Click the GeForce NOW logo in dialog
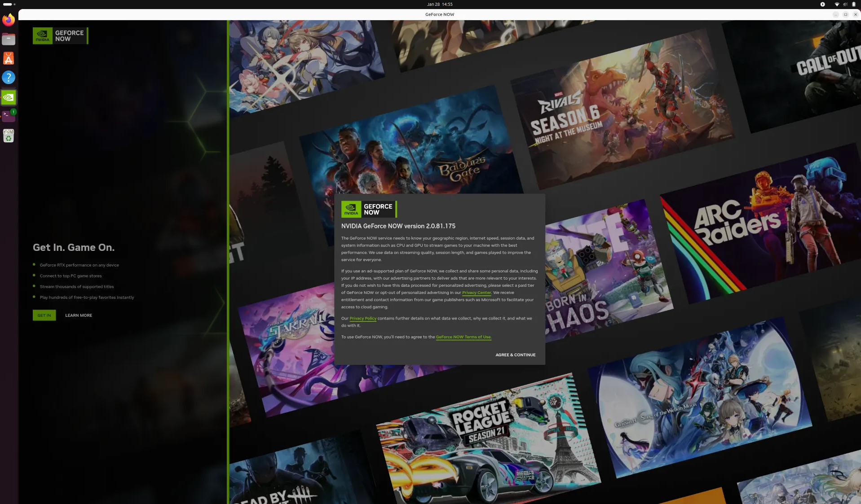Viewport: 861px width, 504px height. pos(369,209)
